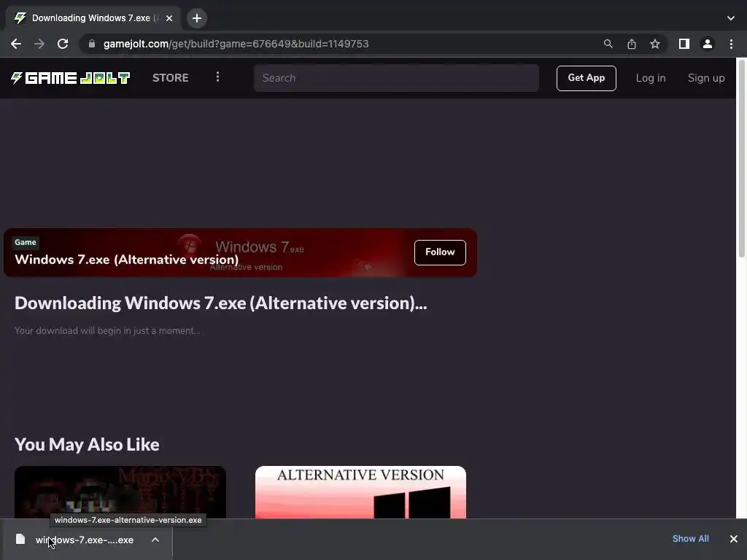
Task: Follow Windows 7.exe Alternative version game
Action: tap(440, 252)
